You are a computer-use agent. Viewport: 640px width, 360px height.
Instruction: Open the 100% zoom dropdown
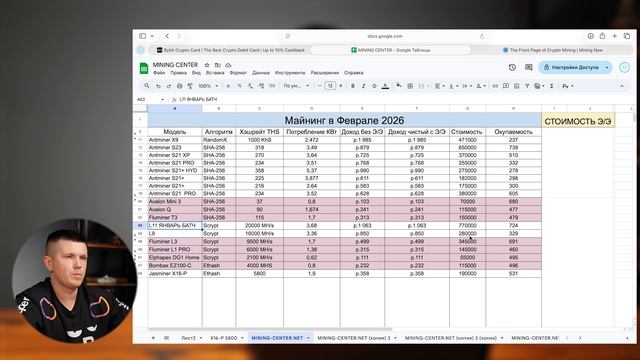point(208,86)
